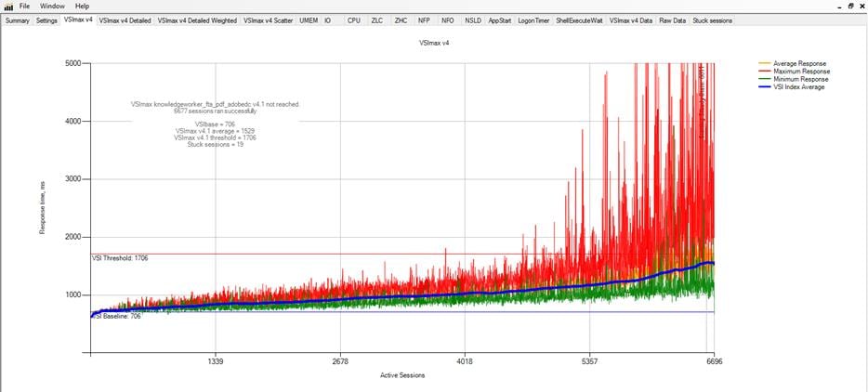This screenshot has width=868, height=392.
Task: Click the 2678 x-axis tick label
Action: pos(339,362)
